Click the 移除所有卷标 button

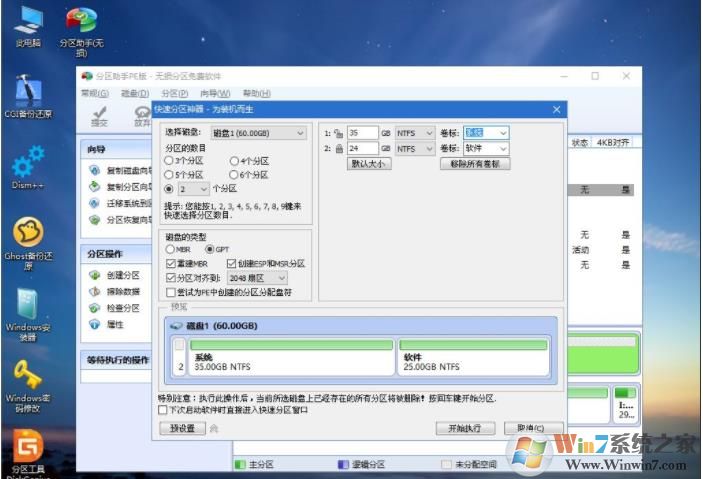coord(475,164)
